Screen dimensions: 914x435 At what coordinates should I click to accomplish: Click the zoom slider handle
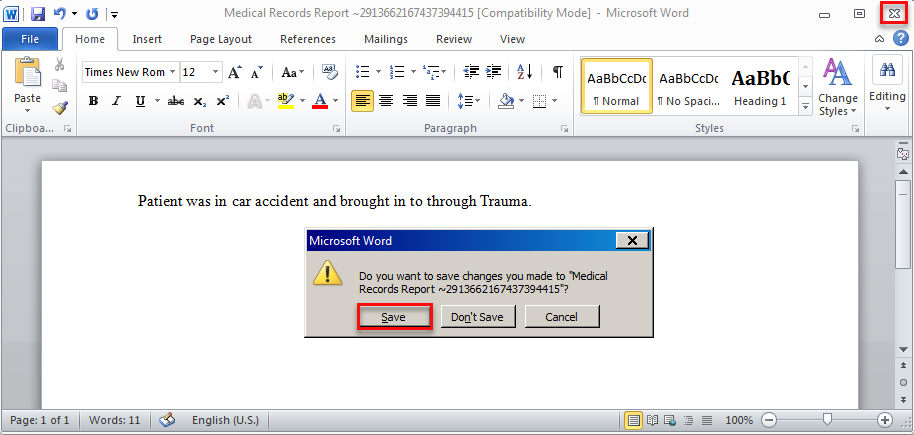click(x=827, y=419)
